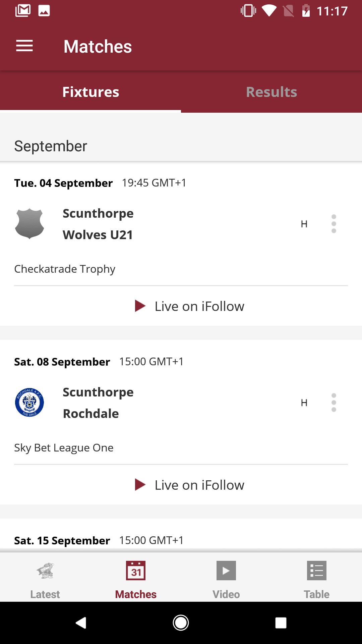Tap the Android home button

pyautogui.click(x=181, y=623)
